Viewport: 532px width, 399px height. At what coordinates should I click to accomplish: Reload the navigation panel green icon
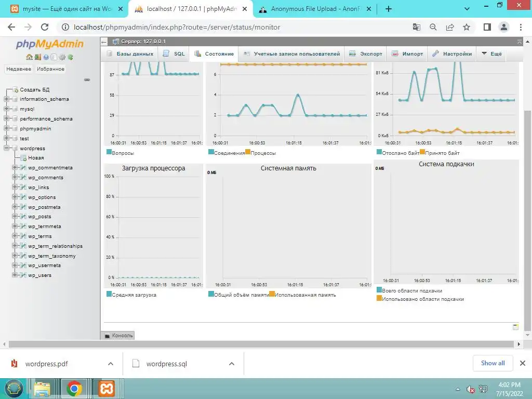pos(70,57)
